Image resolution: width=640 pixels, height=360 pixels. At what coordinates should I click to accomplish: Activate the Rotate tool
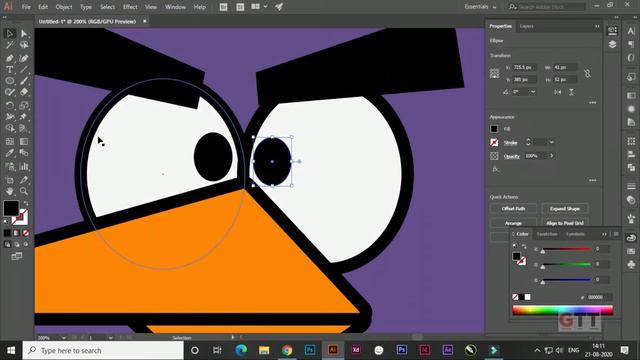10,105
